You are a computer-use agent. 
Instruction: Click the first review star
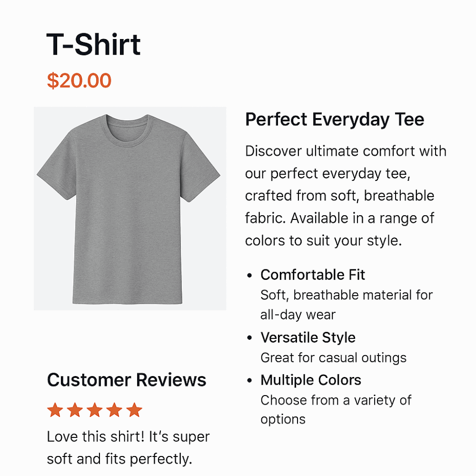coord(55,410)
